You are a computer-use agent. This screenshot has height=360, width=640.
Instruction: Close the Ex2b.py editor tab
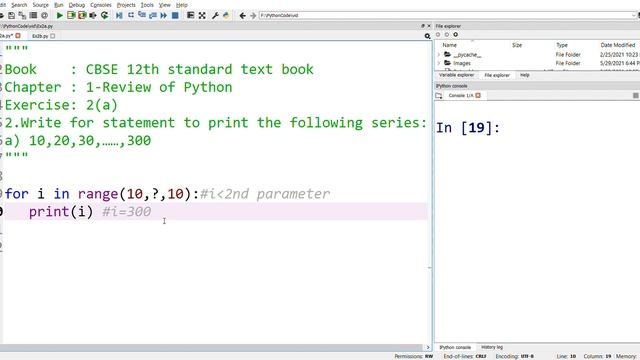point(53,36)
